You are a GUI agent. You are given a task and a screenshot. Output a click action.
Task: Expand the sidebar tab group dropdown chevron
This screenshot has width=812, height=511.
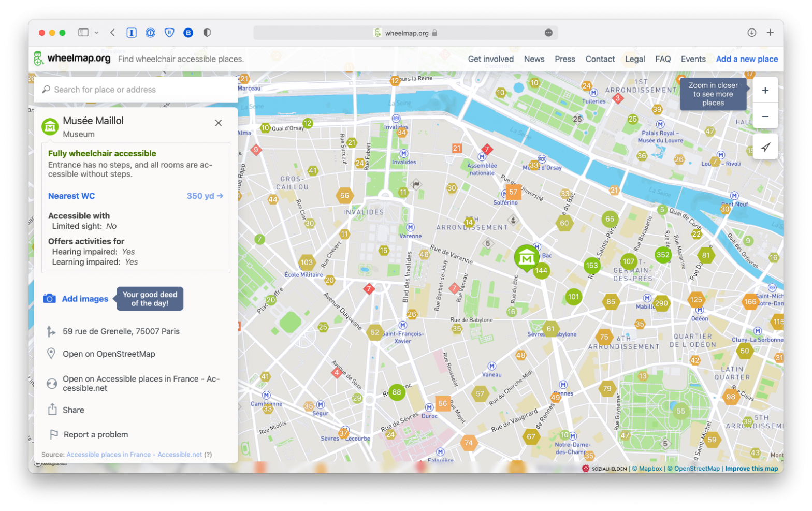pyautogui.click(x=96, y=33)
